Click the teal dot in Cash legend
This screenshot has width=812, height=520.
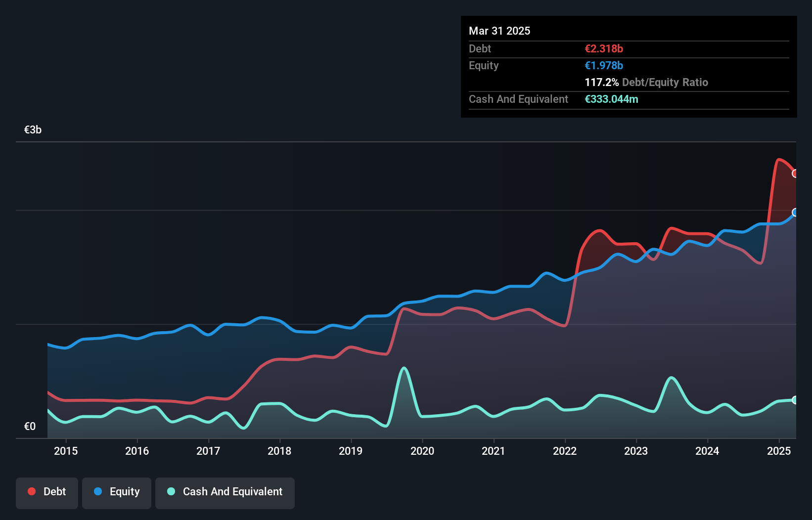pos(171,491)
